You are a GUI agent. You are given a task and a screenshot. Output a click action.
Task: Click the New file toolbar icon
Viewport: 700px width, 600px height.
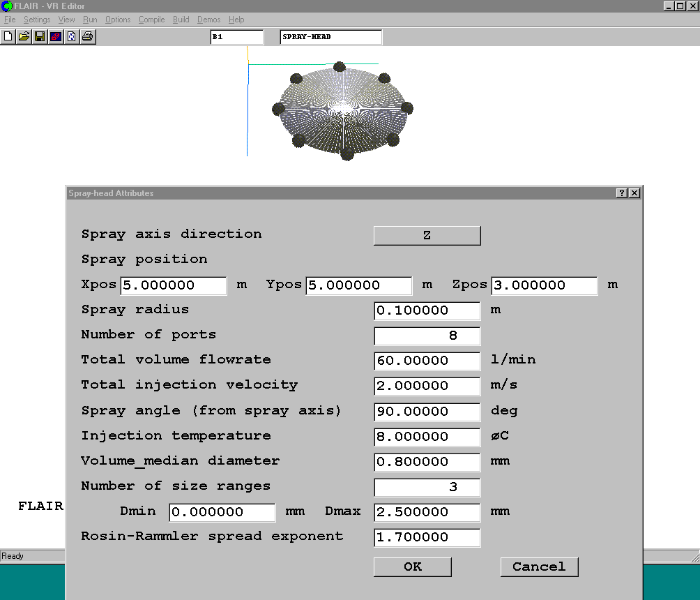(8, 36)
